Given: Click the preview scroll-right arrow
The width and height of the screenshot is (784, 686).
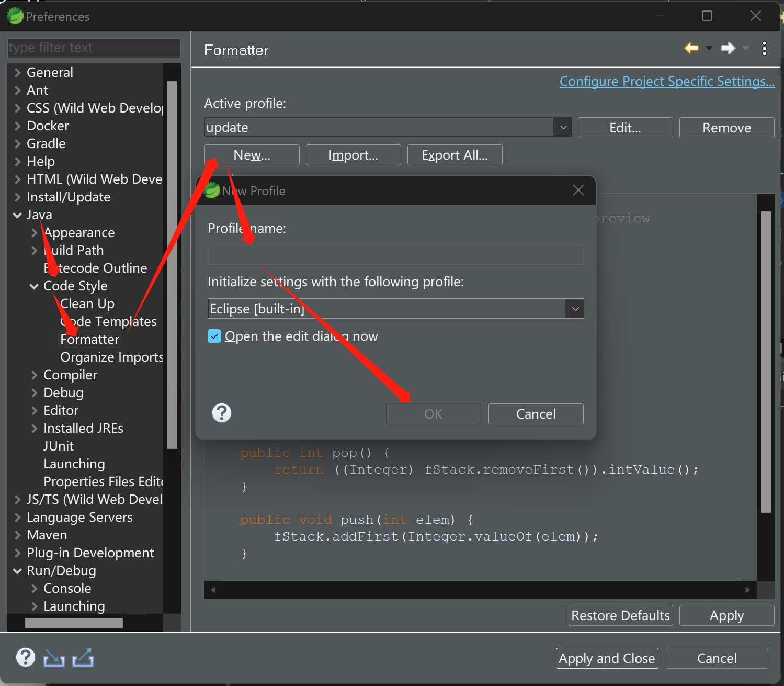Looking at the screenshot, I should [x=747, y=590].
